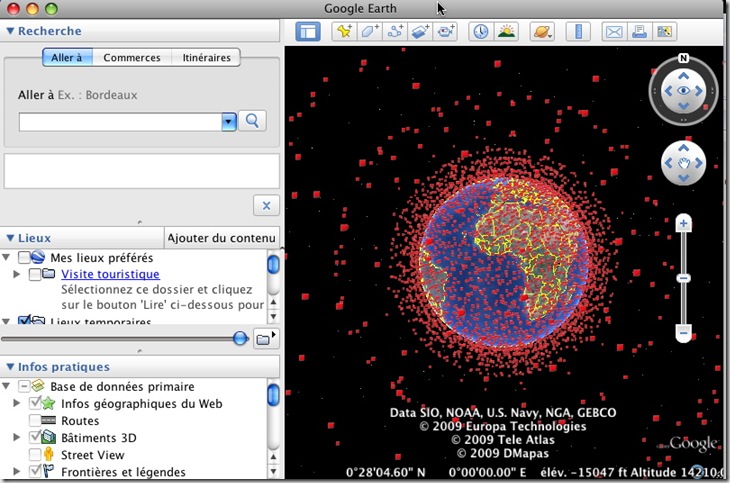The height and width of the screenshot is (483, 730).
Task: Click the Lieux scrollbar down arrow
Action: pos(273,317)
